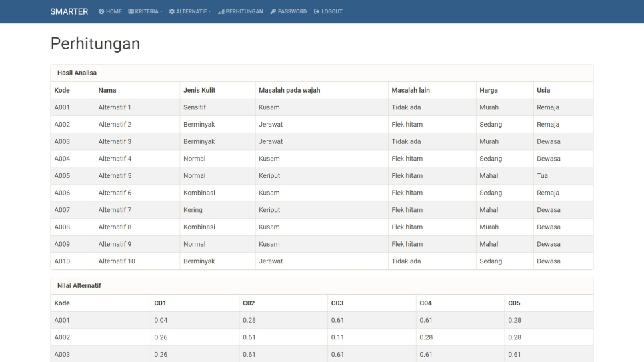
Task: Click the Alternatif gear icon
Action: coord(172,12)
